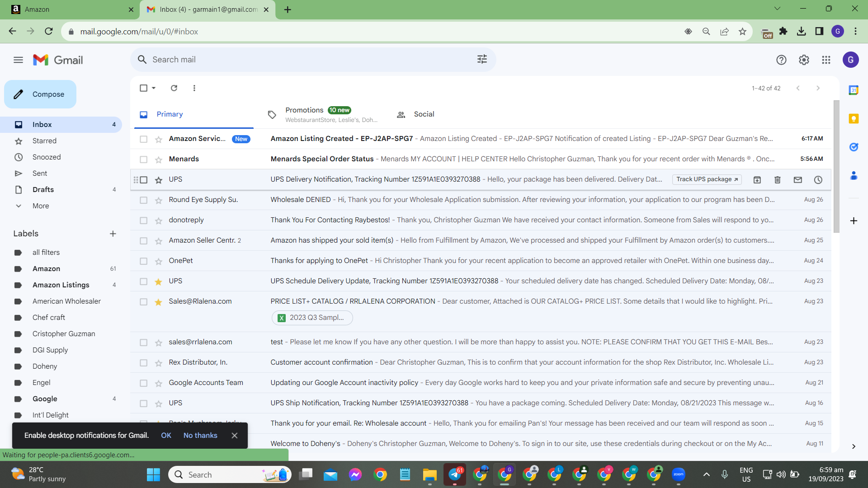Accept desktop notifications with OK
Viewport: 868px width, 488px height.
166,436
